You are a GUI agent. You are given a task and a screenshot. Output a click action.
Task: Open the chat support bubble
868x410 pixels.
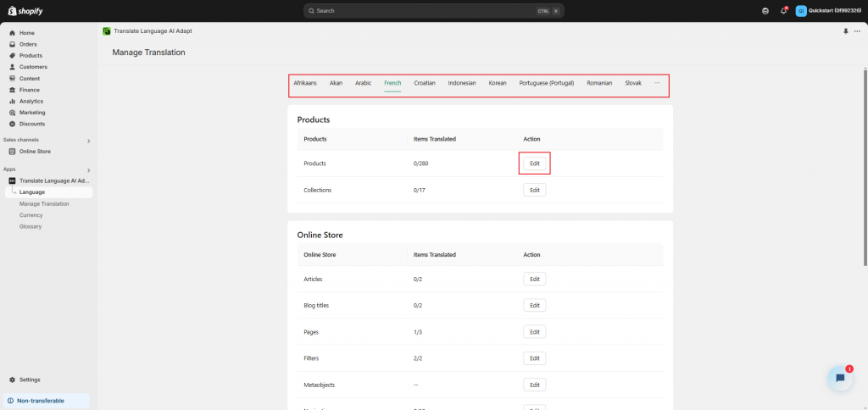839,378
